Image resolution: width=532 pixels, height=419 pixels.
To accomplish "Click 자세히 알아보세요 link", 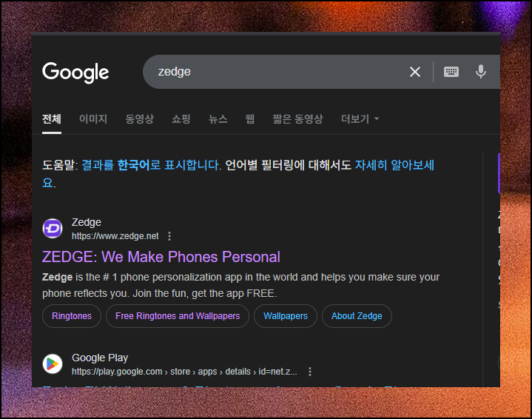I will click(394, 165).
